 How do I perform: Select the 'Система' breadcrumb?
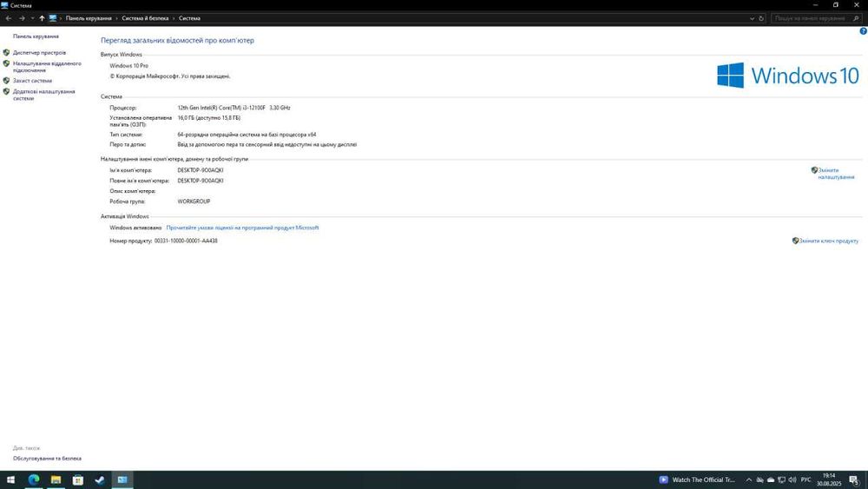[x=189, y=18]
